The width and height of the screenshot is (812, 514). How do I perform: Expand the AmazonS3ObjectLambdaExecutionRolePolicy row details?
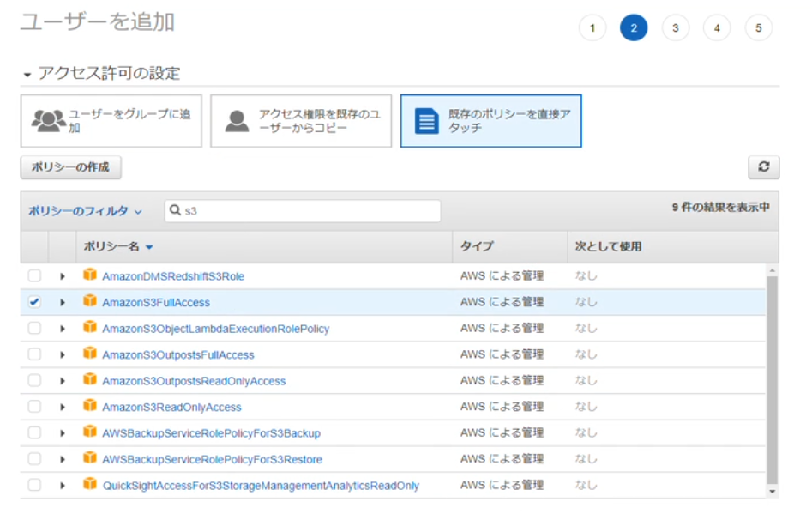62,329
